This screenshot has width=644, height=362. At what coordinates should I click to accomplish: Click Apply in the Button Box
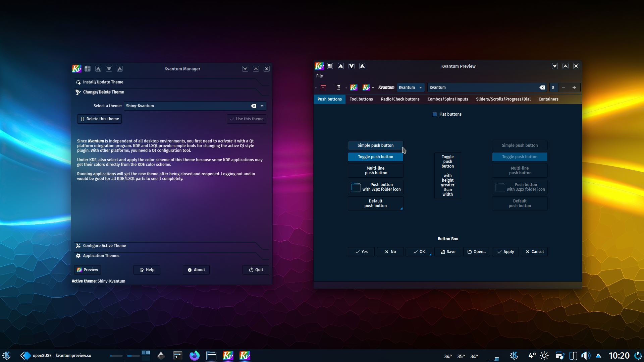point(505,252)
